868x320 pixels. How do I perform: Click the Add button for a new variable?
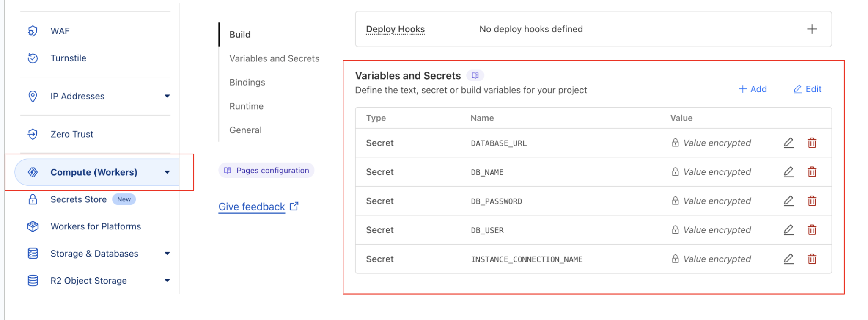753,89
